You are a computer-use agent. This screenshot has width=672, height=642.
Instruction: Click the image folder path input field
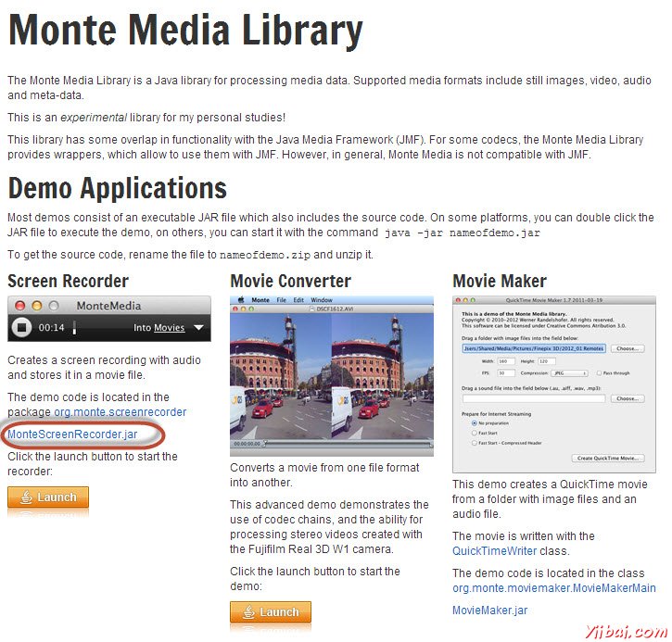pyautogui.click(x=534, y=348)
